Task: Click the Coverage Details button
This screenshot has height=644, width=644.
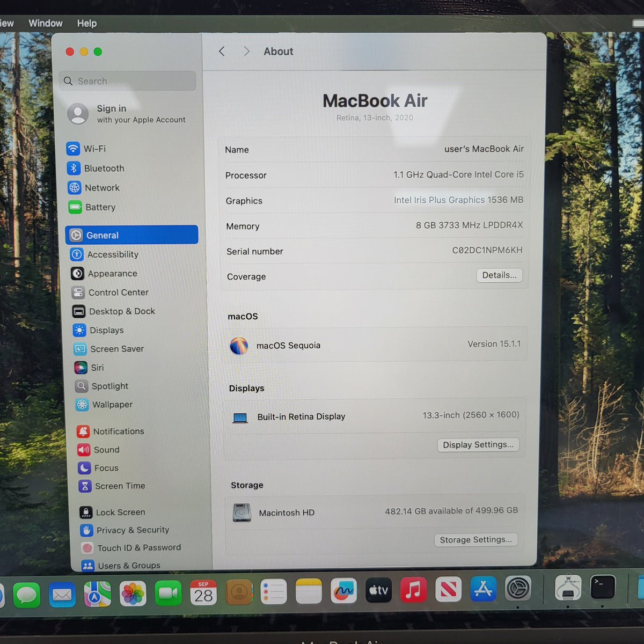Action: pyautogui.click(x=499, y=275)
